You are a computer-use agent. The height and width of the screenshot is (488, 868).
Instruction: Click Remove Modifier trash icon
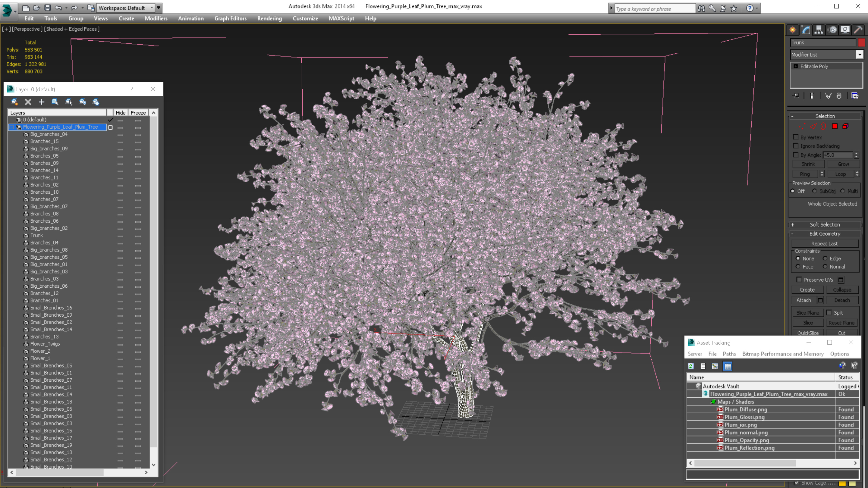pyautogui.click(x=839, y=96)
